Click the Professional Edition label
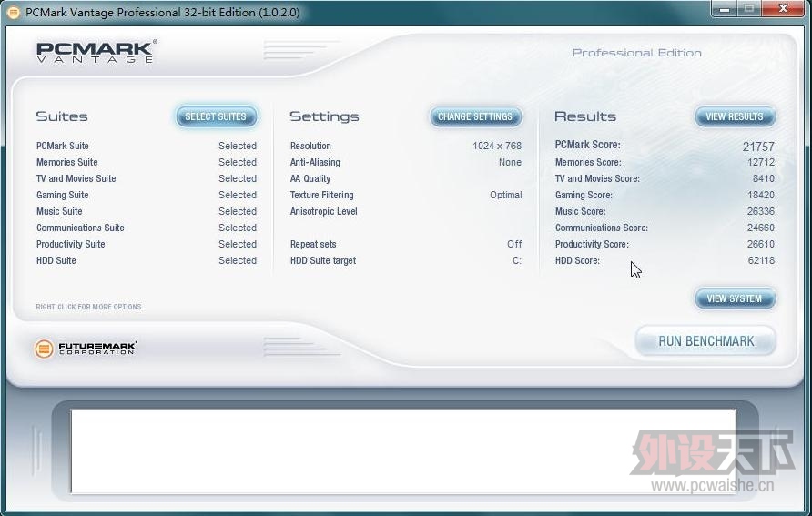This screenshot has width=812, height=516. coord(637,53)
